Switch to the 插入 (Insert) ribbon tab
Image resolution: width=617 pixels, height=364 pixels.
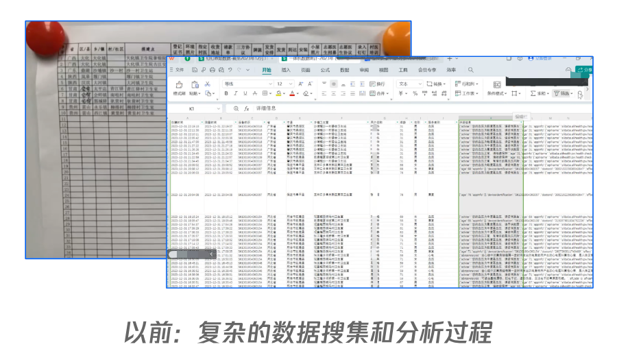tap(286, 70)
